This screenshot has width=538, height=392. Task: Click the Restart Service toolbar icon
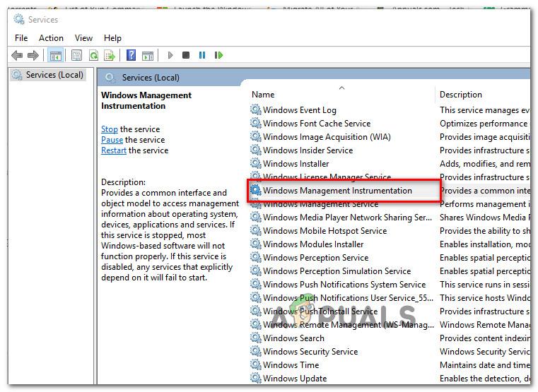(218, 55)
